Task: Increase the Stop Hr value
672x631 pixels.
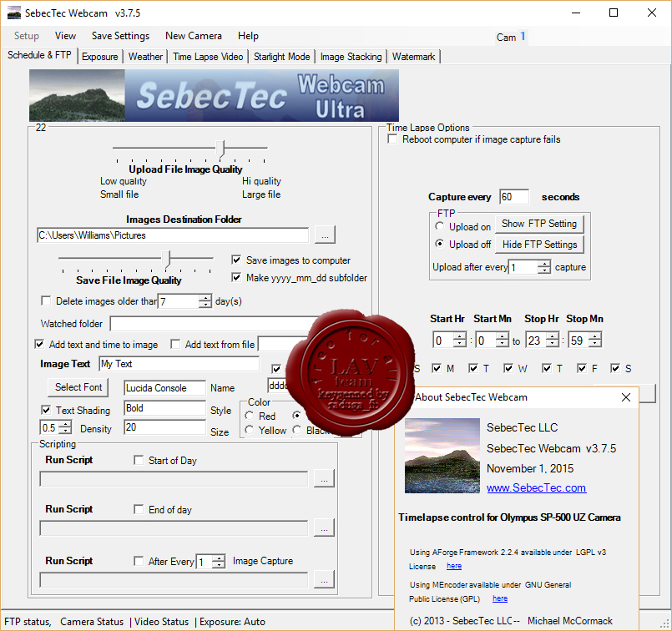Action: 553,336
